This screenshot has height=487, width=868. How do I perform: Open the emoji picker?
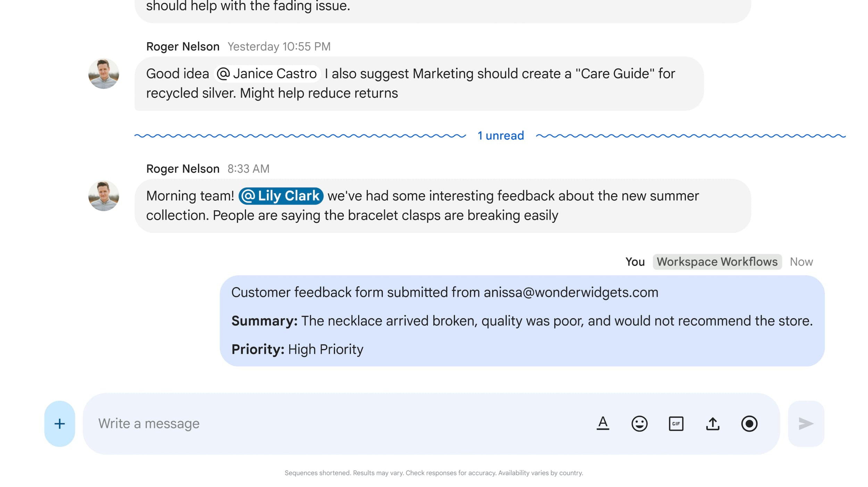pos(639,424)
